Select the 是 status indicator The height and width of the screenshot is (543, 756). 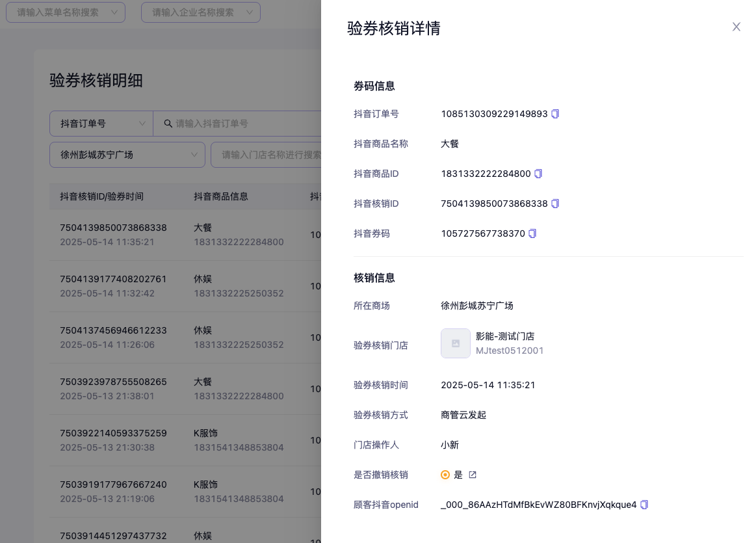(x=445, y=475)
